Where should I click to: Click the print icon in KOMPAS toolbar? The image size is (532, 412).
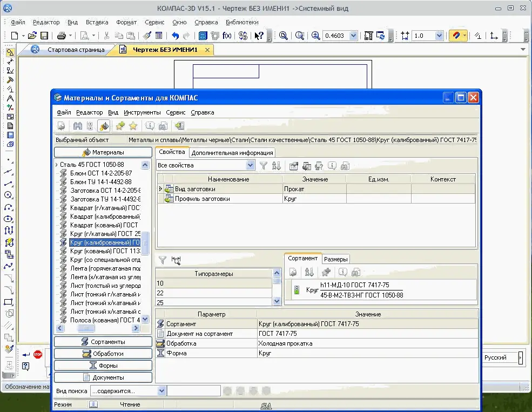[x=61, y=36]
